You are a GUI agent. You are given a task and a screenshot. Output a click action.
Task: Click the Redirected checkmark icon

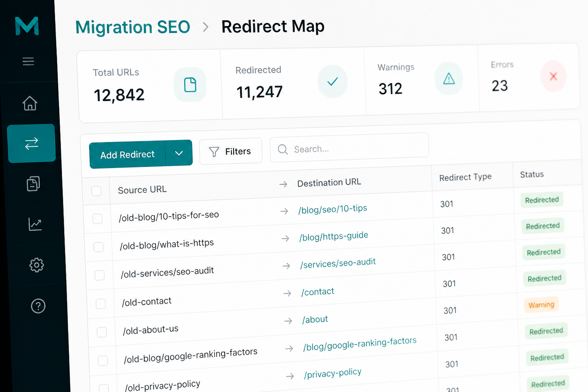pos(333,81)
